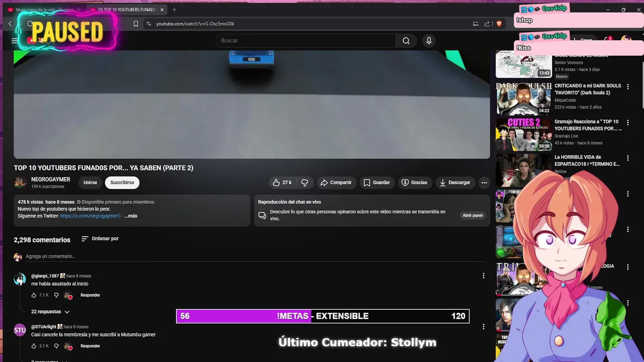Open options menu for STUArlight's comment

pyautogui.click(x=484, y=326)
